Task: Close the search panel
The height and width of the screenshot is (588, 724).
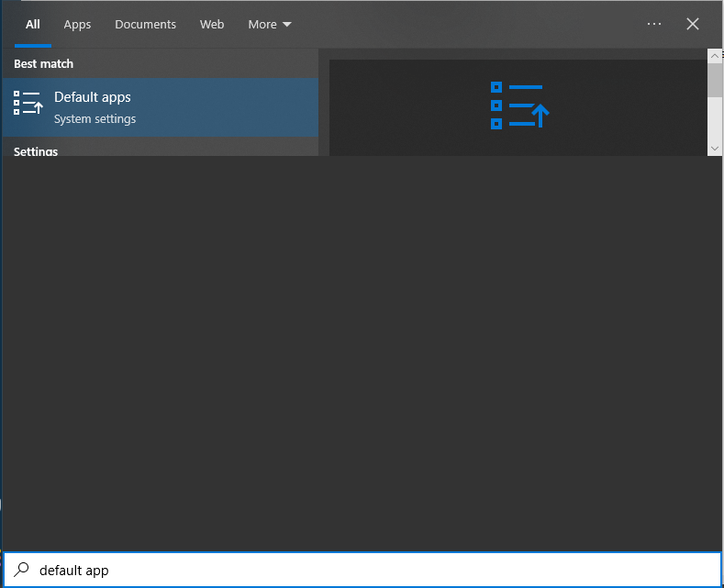Action: (x=692, y=24)
